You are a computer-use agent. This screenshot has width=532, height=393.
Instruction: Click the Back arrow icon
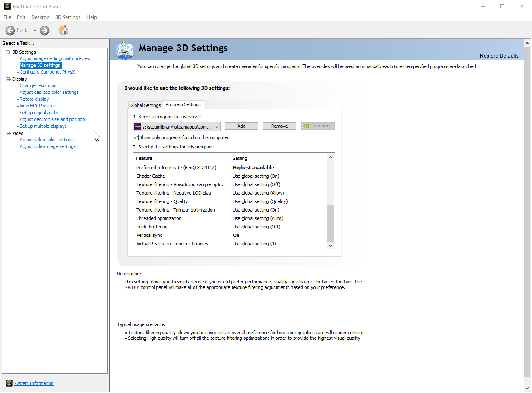(x=10, y=30)
